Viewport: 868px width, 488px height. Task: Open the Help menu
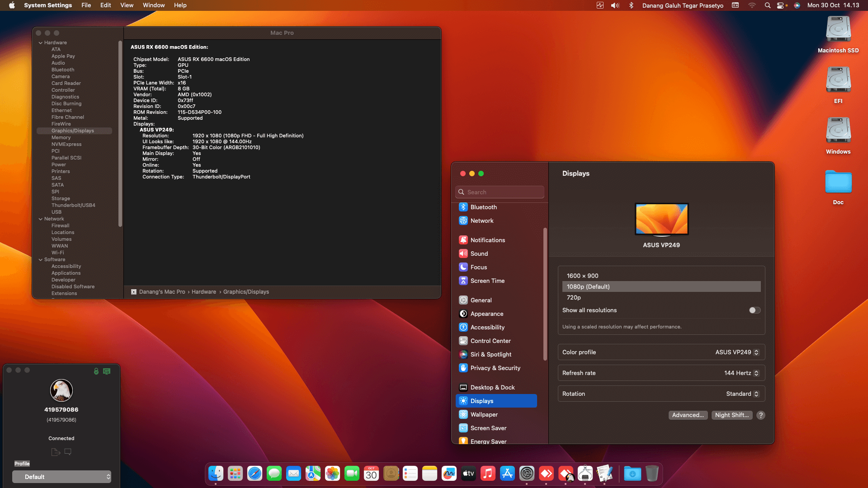(180, 5)
